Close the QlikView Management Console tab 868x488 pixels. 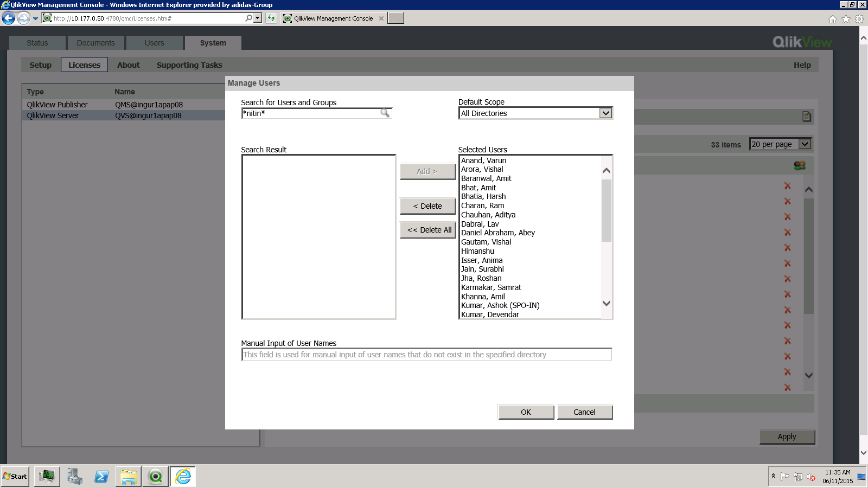[x=381, y=18]
